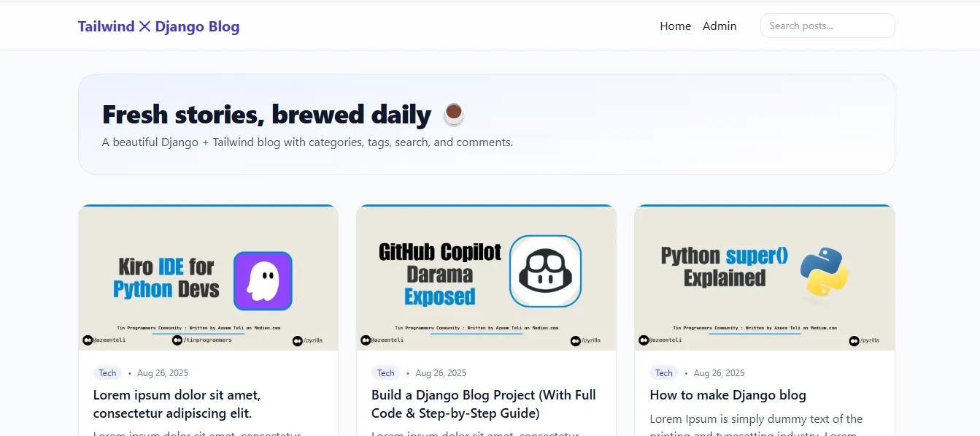
Task: Focus the Search posts input field
Action: (x=827, y=26)
